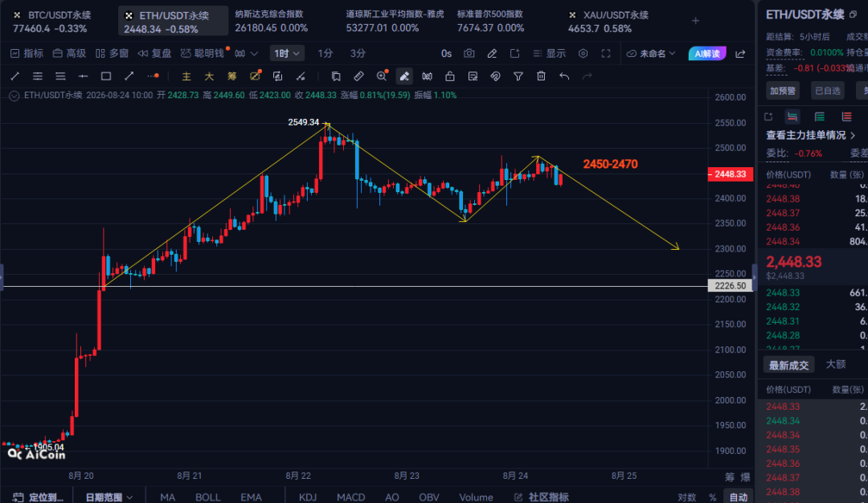The height and width of the screenshot is (503, 868).
Task: Switch to the 1分 timeframe
Action: tap(325, 53)
